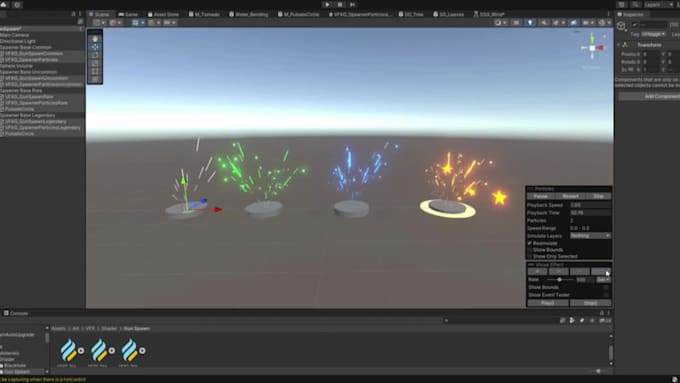
Task: Toggle Show Bounds checkbox in Visual Effect overlay
Action: (606, 287)
